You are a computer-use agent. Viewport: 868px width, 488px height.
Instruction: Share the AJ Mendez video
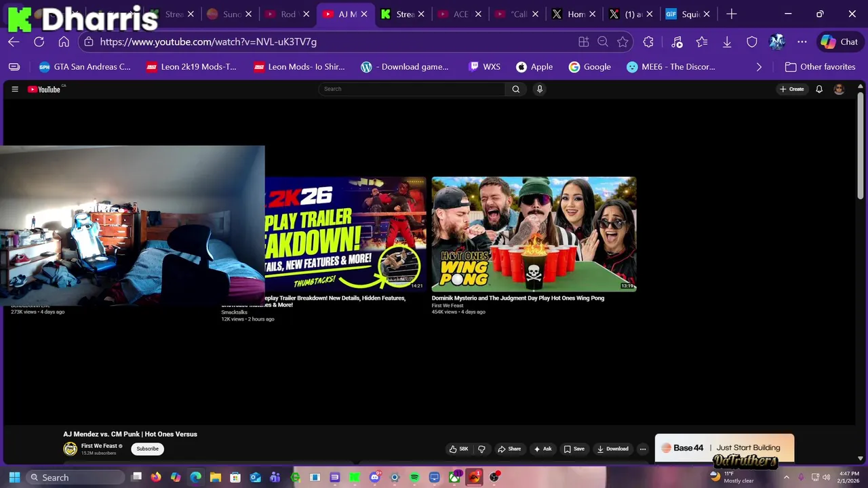(x=509, y=449)
